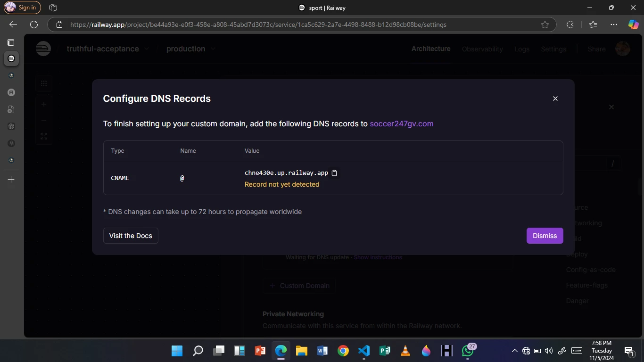Launch PowerPoint from the taskbar
Screen dimensions: 644x362
coord(260,351)
